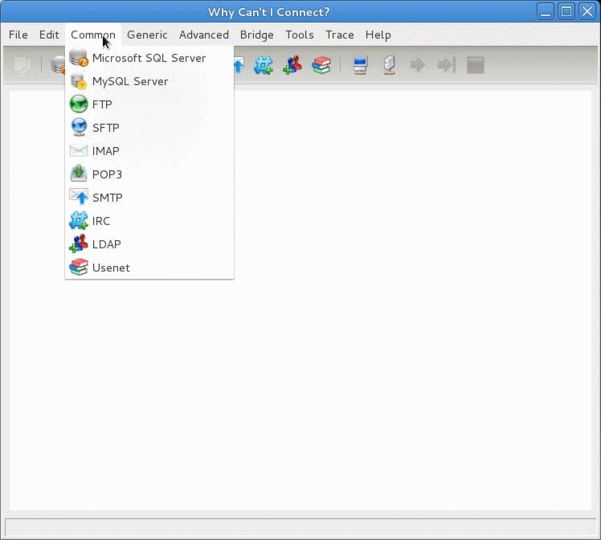Click the gray stop square toolbar icon
This screenshot has height=540, width=601.
475,65
